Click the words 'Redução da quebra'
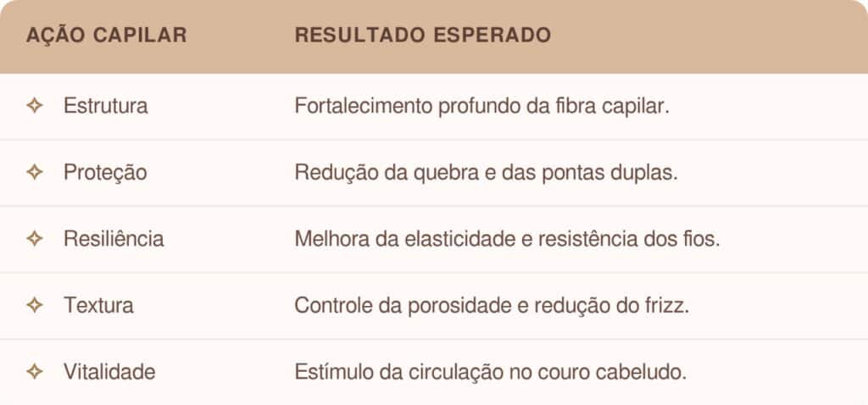Viewport: 868px width, 405px height. point(366,173)
